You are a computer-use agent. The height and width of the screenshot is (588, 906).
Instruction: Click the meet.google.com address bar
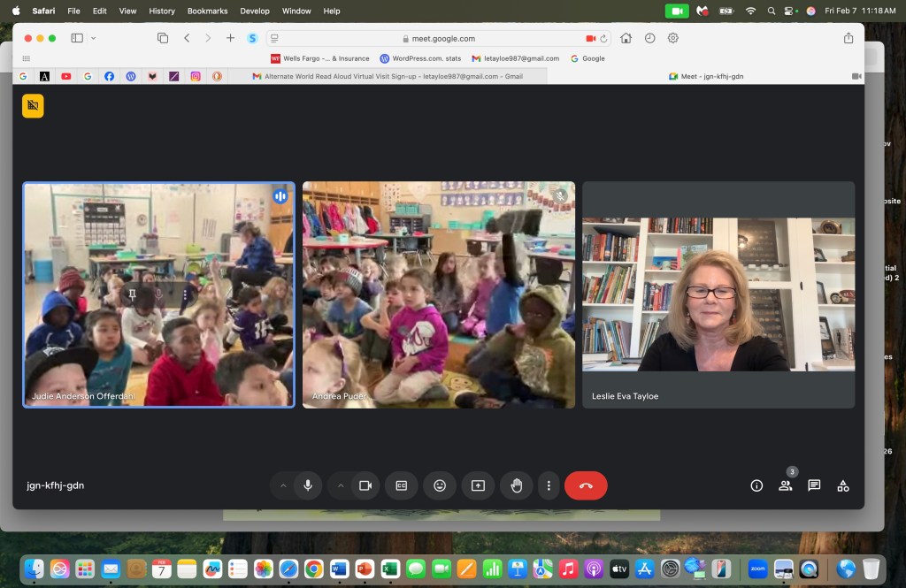(x=438, y=38)
